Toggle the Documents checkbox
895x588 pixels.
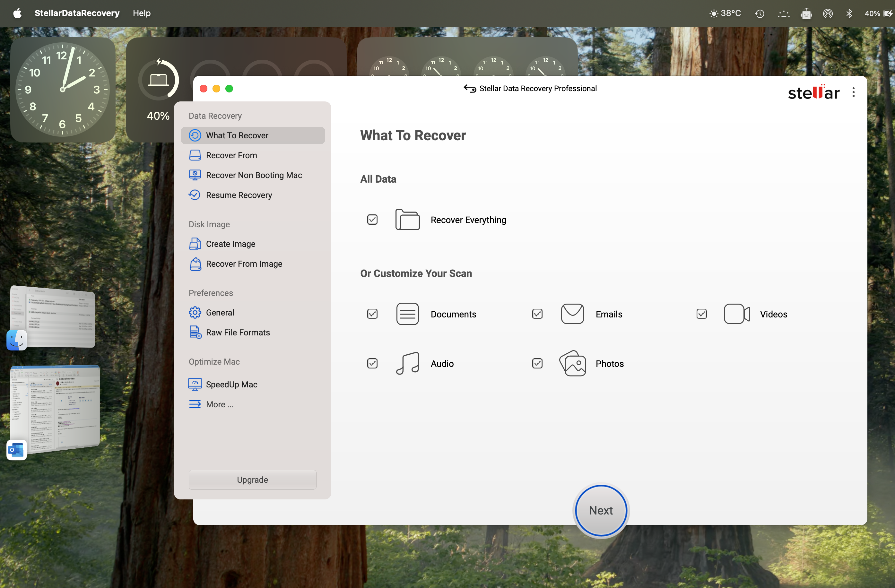tap(372, 314)
